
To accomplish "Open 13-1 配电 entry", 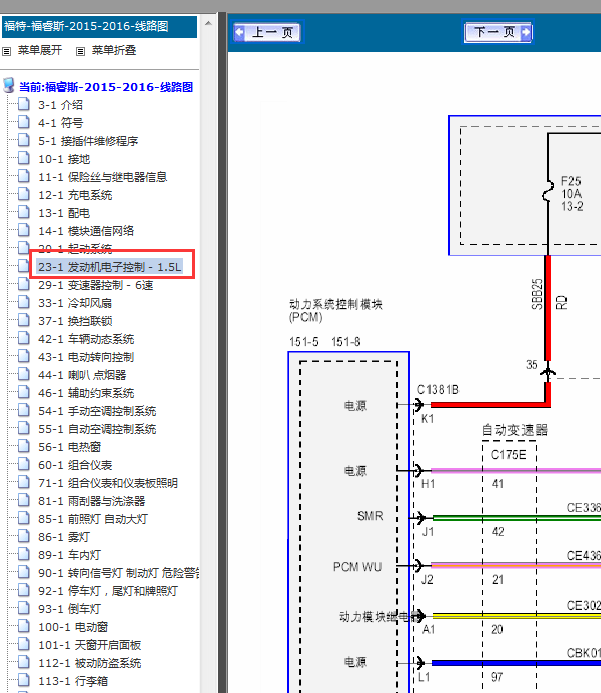I will click(64, 213).
